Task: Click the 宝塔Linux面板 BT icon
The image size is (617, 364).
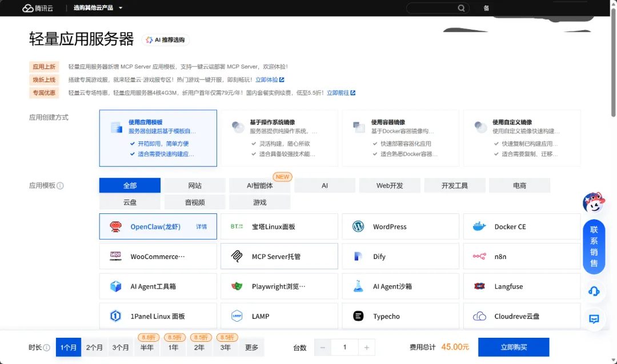Action: (237, 227)
